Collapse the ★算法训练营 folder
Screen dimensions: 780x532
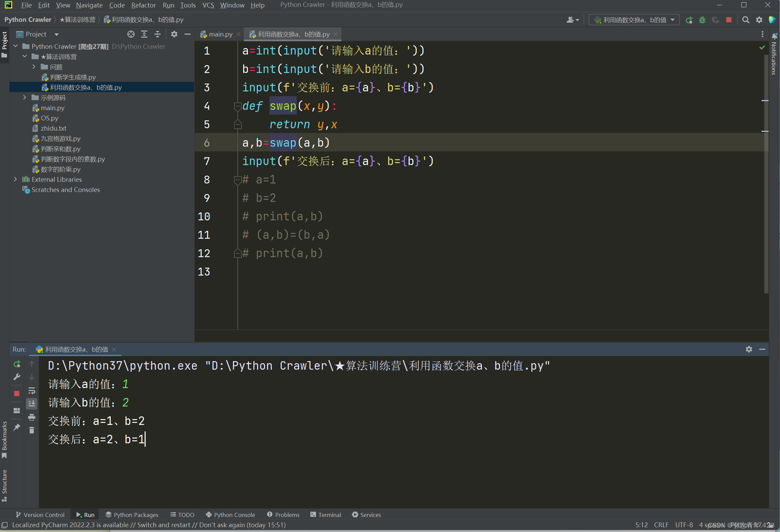[24, 56]
